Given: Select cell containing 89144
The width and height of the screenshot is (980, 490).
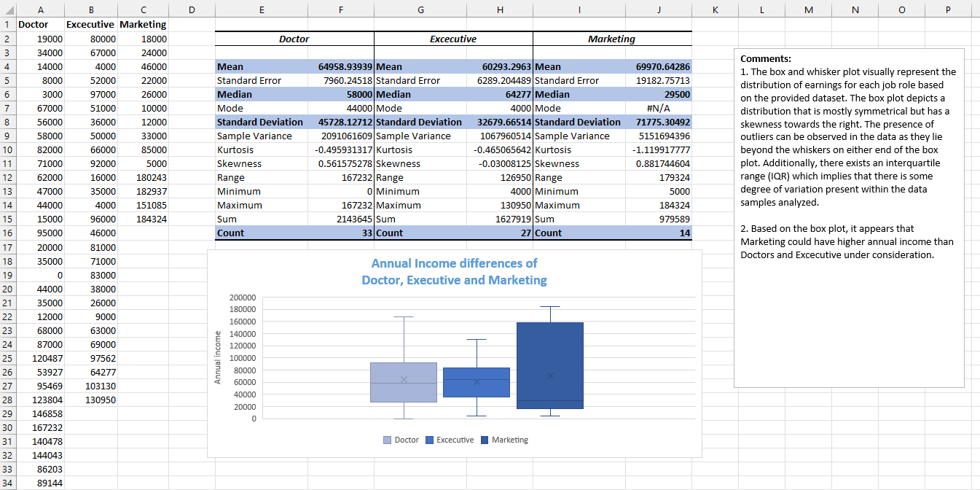Looking at the screenshot, I should [x=39, y=483].
